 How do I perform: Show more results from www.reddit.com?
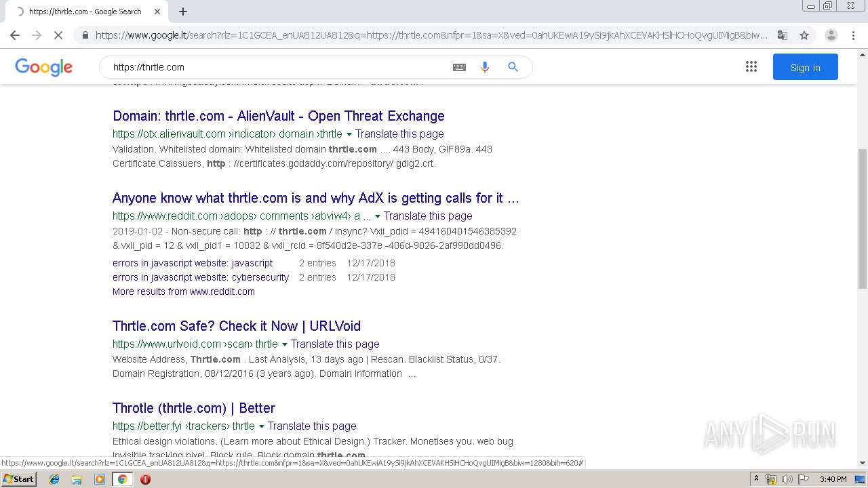(184, 291)
